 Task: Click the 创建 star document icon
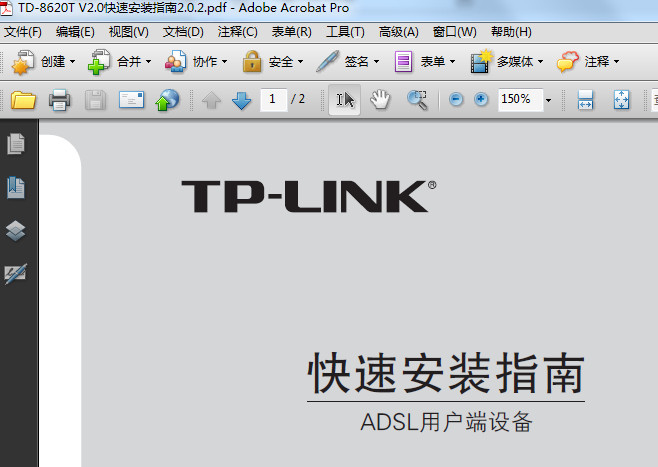coord(22,62)
